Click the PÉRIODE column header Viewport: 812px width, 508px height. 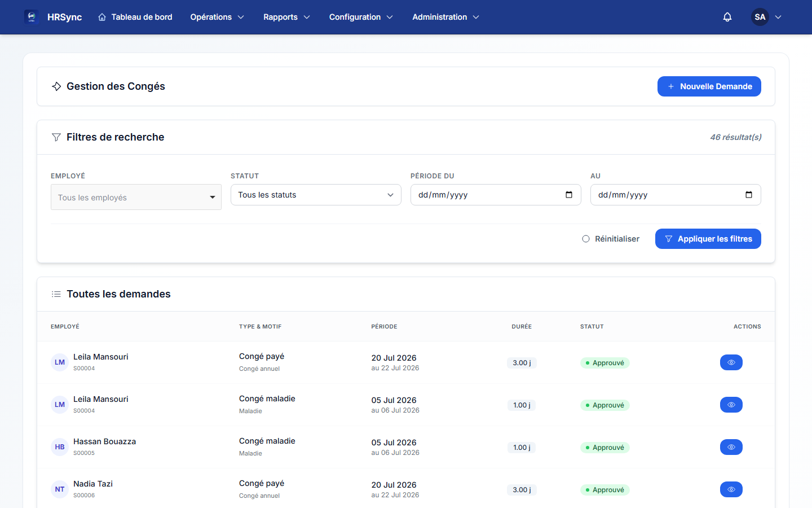[x=385, y=327]
